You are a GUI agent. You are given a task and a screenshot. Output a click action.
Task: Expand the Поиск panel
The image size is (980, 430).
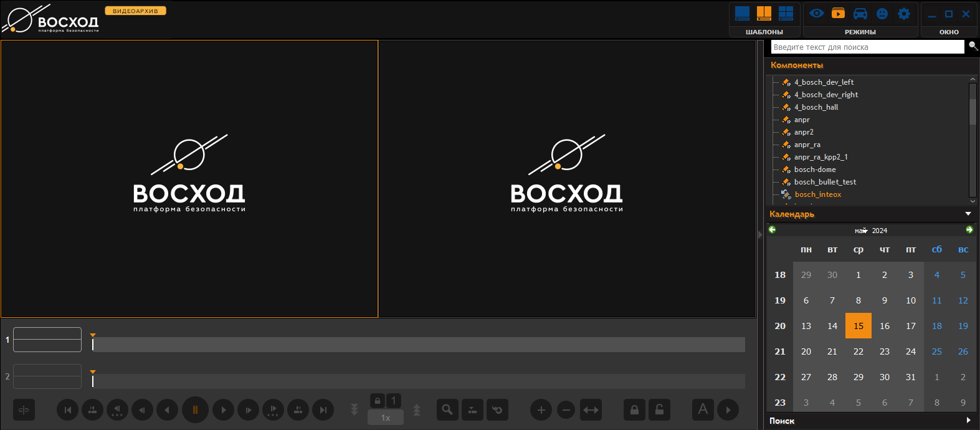point(968,421)
